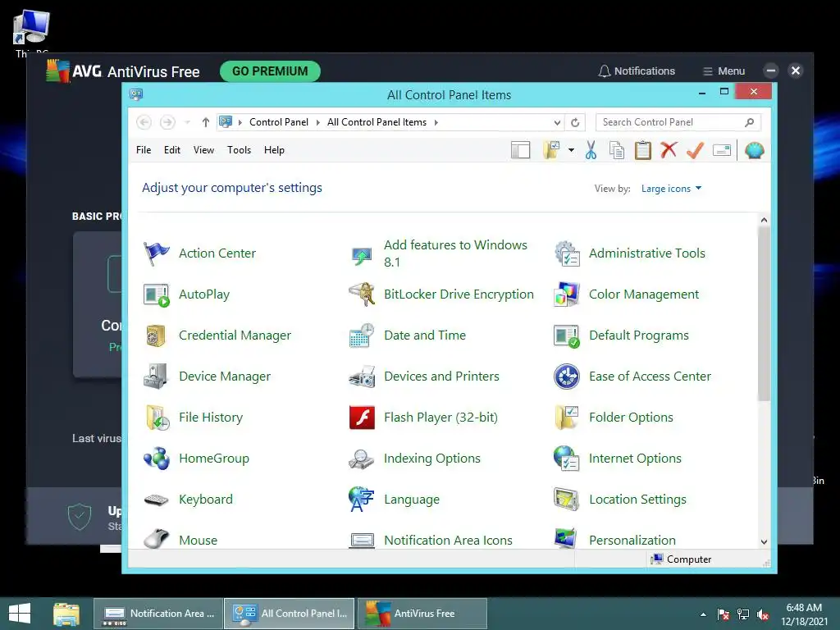This screenshot has width=840, height=630.
Task: Switch to AntiVirus Free taskbar item
Action: pos(422,614)
